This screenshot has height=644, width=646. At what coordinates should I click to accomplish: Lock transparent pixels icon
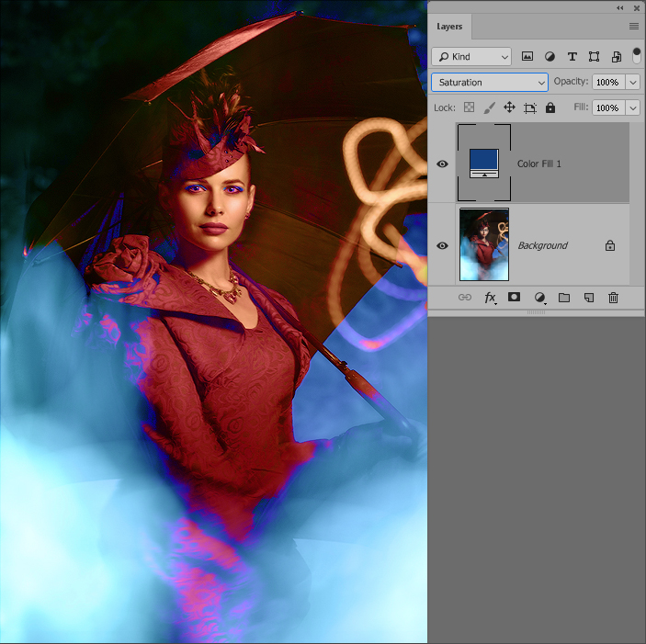pyautogui.click(x=469, y=107)
